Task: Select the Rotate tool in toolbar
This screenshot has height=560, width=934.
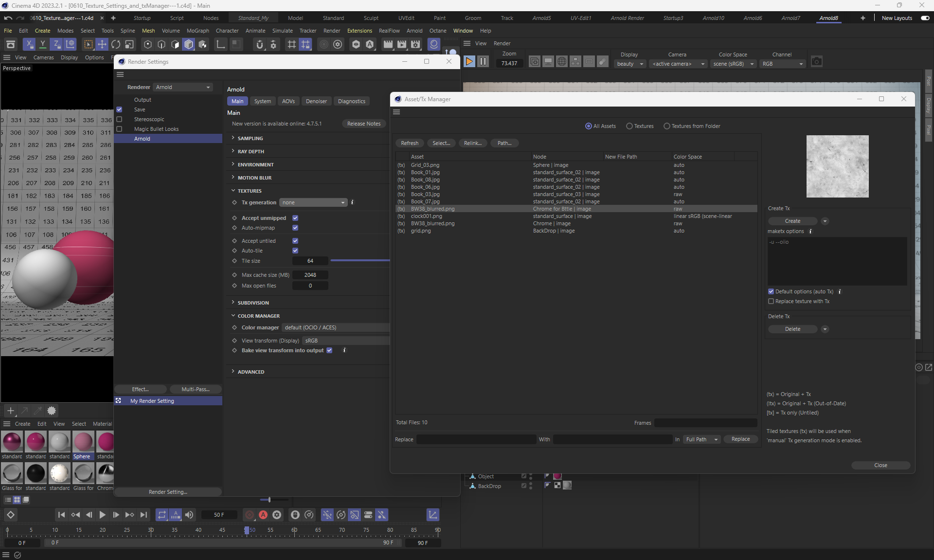Action: click(x=116, y=44)
